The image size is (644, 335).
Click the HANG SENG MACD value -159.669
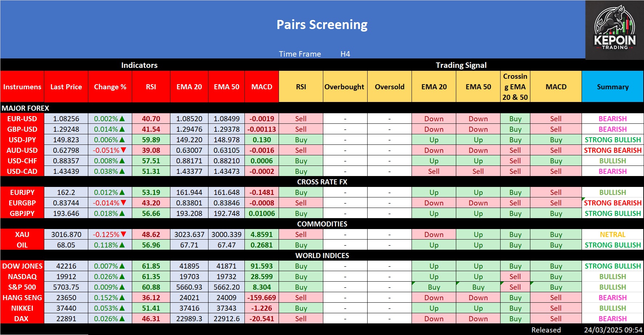point(262,298)
